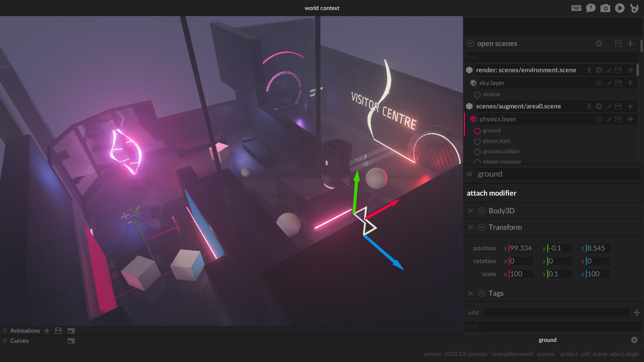Edit sky.layer name with pencil icon

(609, 83)
